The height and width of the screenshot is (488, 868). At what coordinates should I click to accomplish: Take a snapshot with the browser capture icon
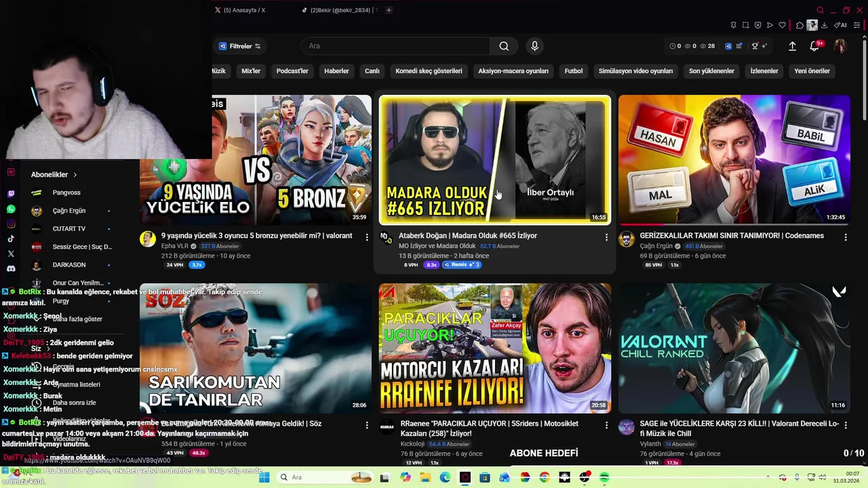745,25
